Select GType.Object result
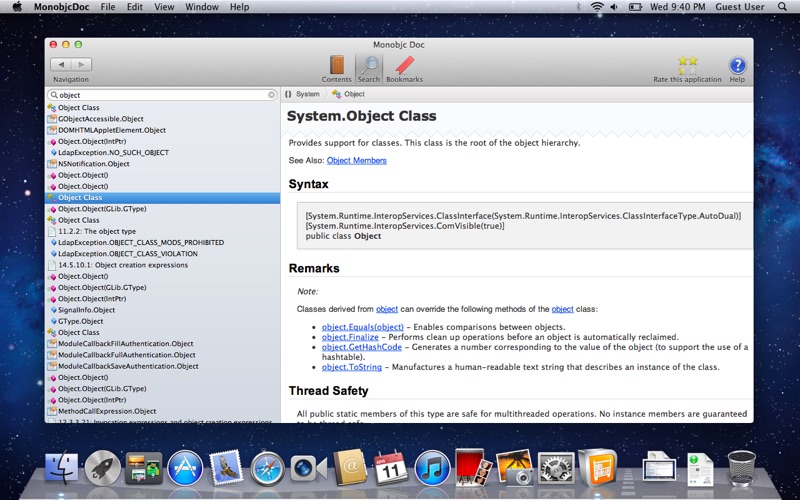The height and width of the screenshot is (500, 800). point(162,321)
